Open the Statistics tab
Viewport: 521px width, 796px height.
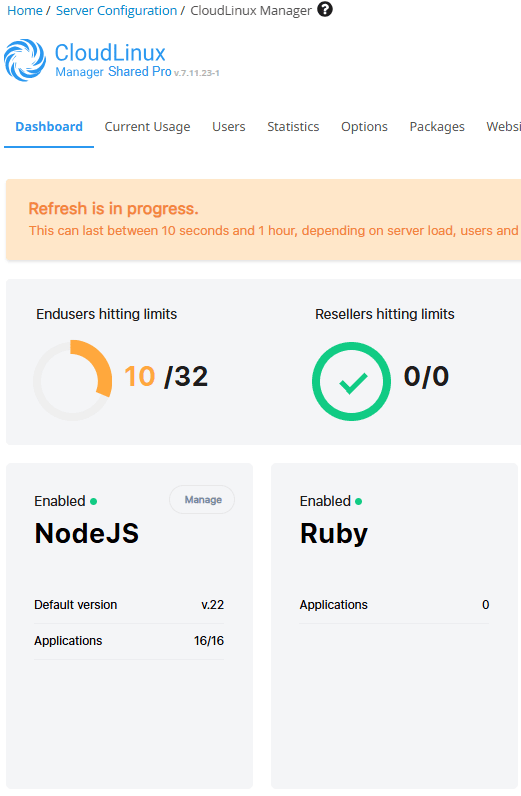pyautogui.click(x=293, y=126)
